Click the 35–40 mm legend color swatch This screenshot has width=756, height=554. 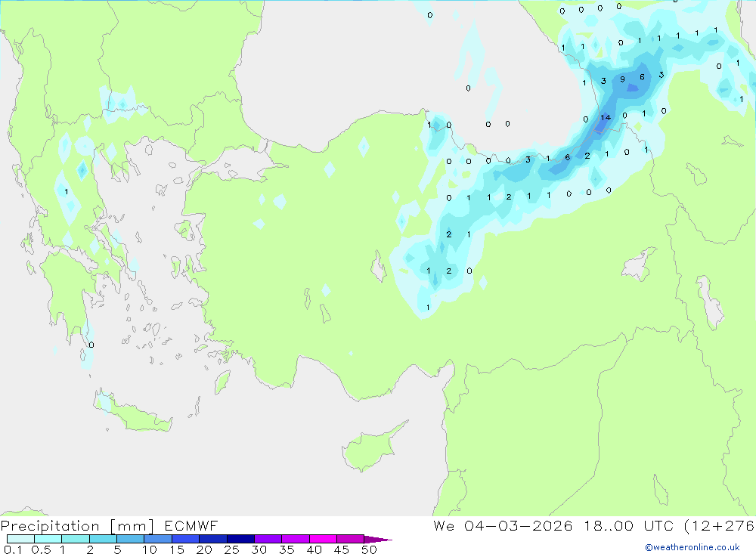point(296,539)
